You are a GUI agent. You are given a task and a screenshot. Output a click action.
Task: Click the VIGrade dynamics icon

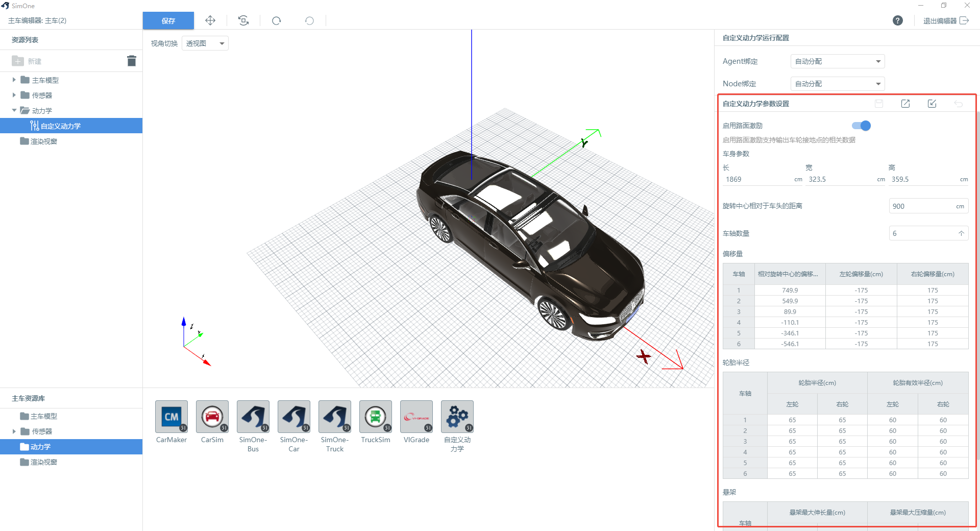click(416, 417)
